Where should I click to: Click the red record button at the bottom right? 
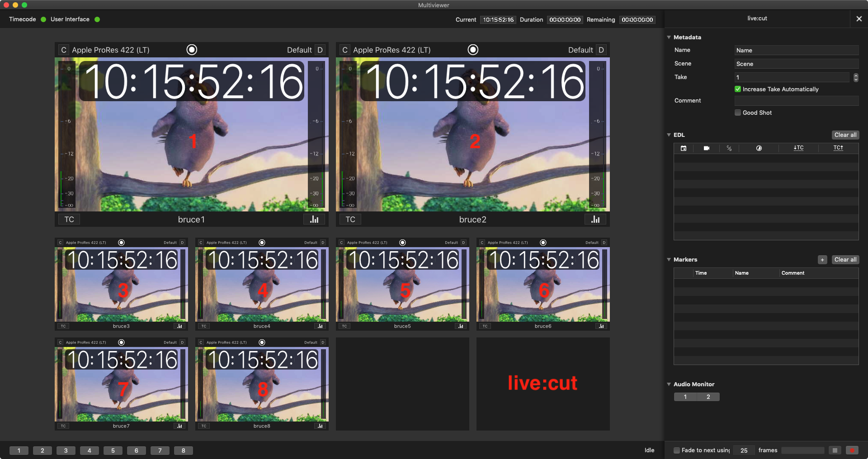point(852,450)
